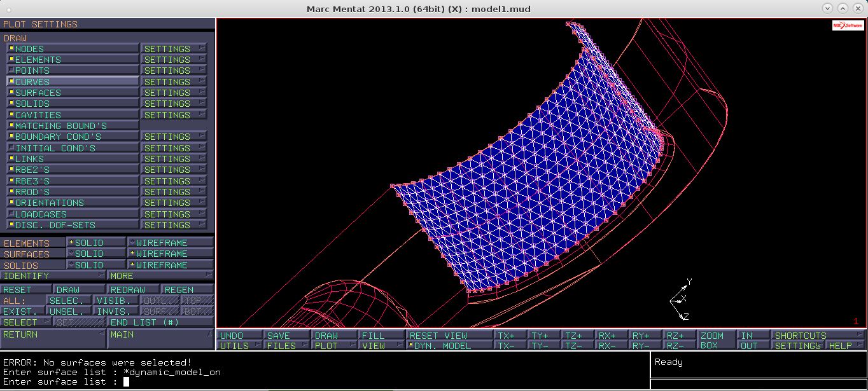Click the command line input field

click(x=325, y=381)
